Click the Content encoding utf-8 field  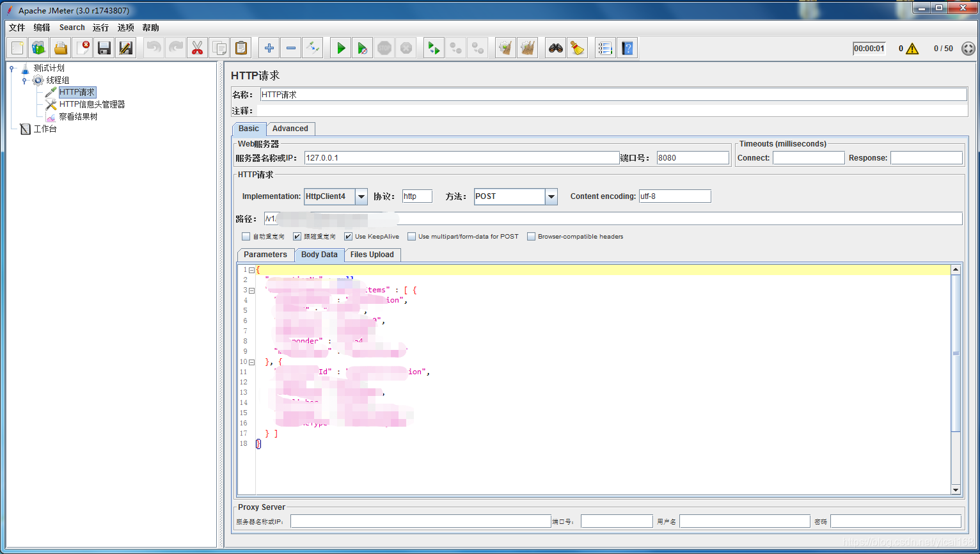coord(675,196)
